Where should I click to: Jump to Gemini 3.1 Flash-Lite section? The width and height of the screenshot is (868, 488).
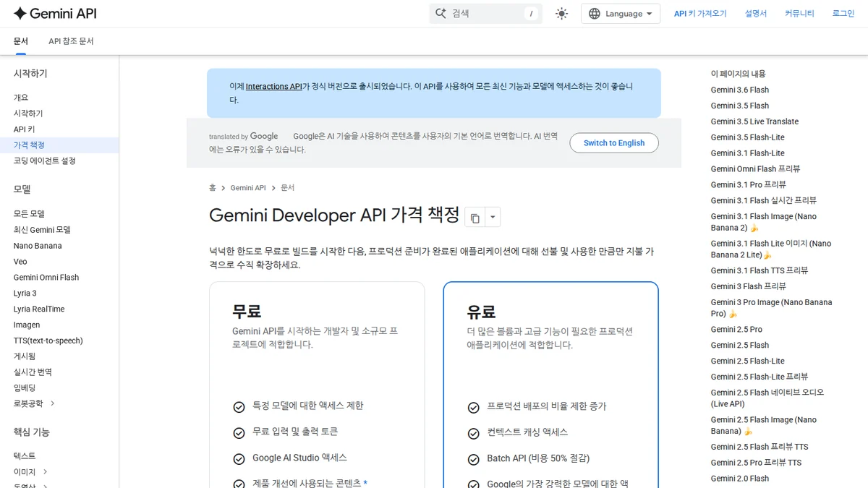click(x=747, y=153)
